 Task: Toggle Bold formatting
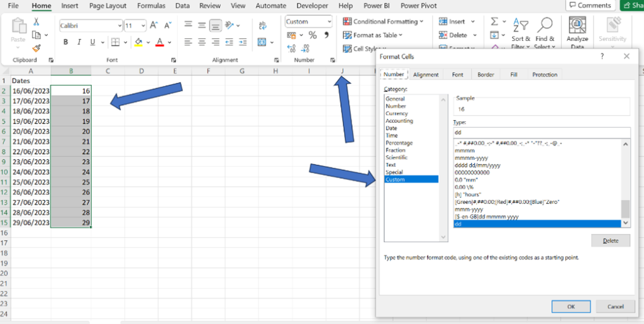click(x=65, y=42)
